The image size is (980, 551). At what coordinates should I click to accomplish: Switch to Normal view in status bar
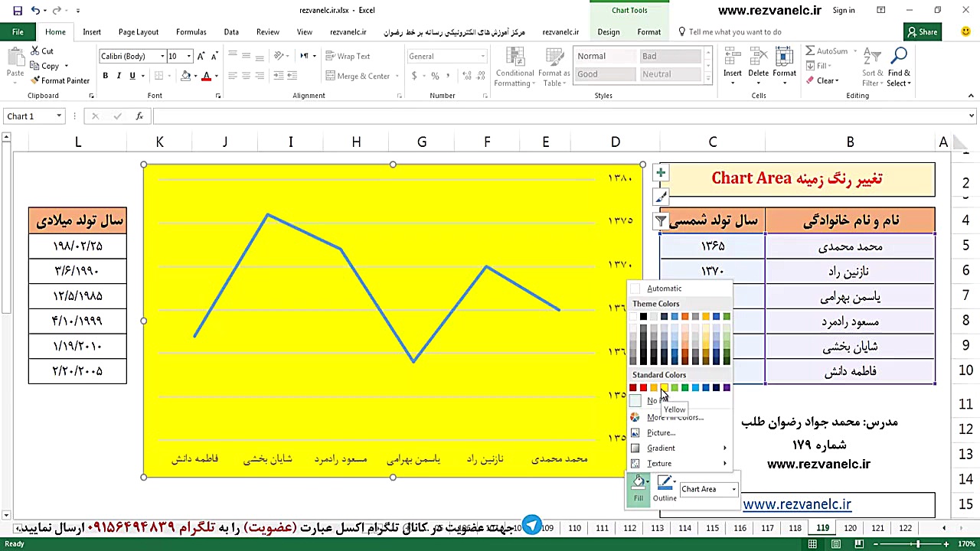(812, 544)
